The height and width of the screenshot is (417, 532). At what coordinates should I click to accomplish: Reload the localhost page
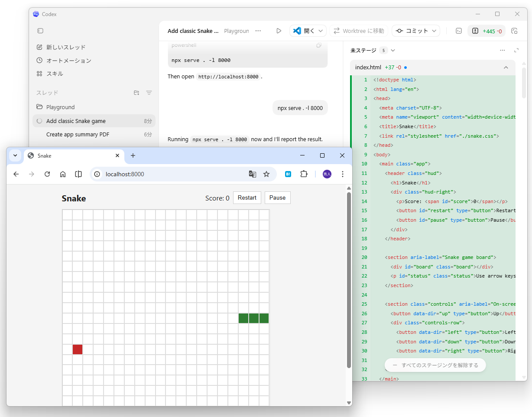tap(47, 174)
